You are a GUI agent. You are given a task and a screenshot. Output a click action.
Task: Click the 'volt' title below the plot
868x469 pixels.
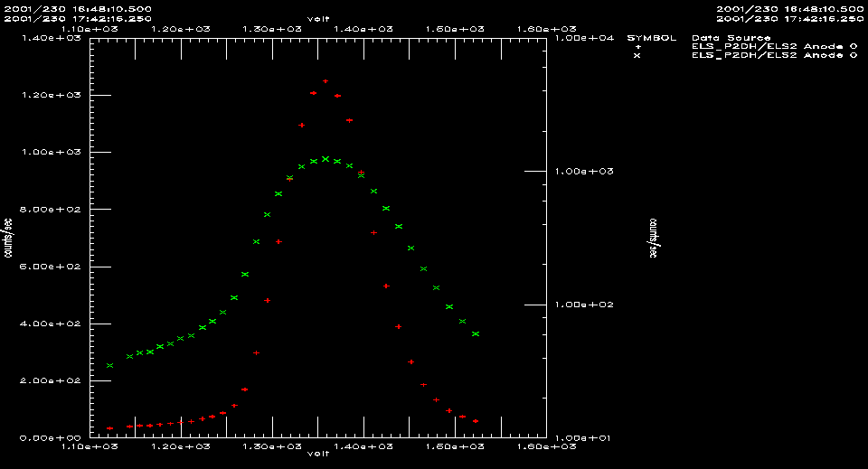pyautogui.click(x=318, y=454)
